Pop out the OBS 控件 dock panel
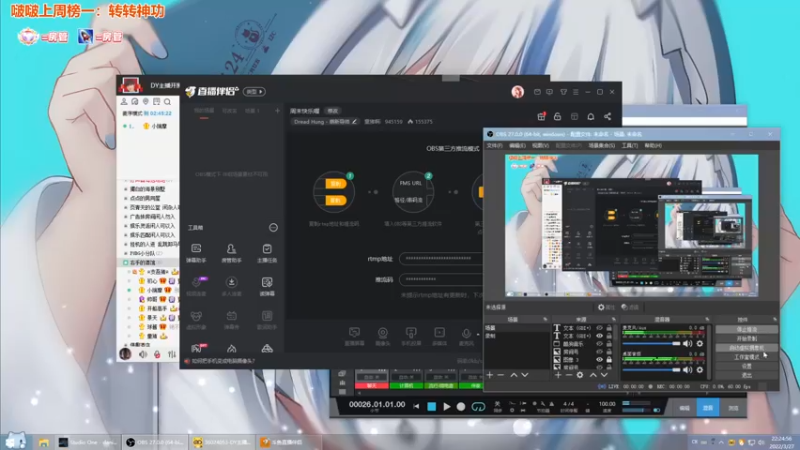The width and height of the screenshot is (800, 450). (774, 319)
